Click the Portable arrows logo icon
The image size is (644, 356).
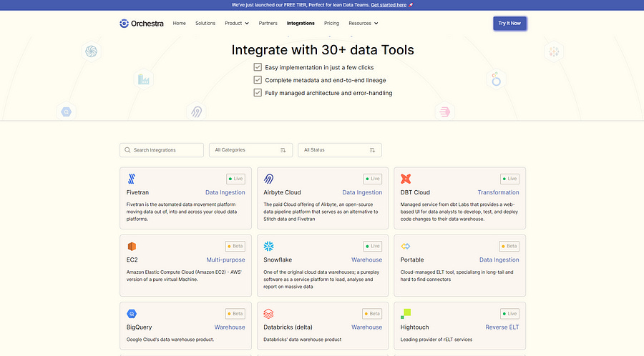[x=406, y=246]
